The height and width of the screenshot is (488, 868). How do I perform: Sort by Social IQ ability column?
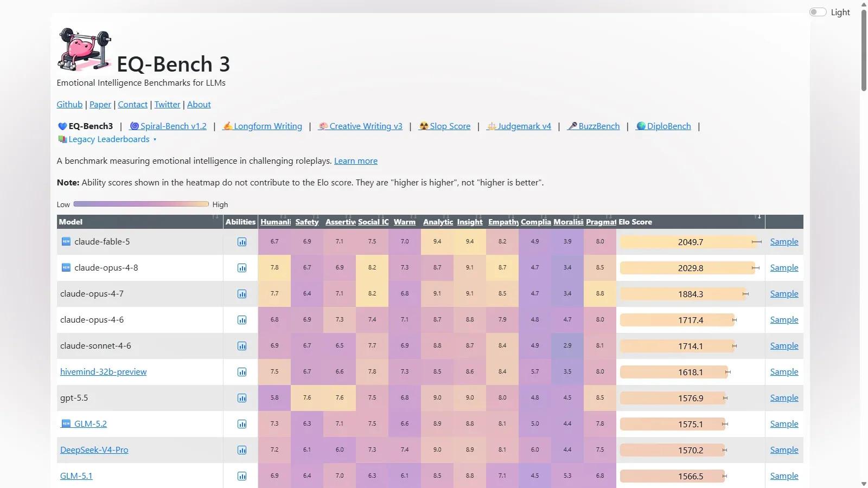(x=373, y=222)
